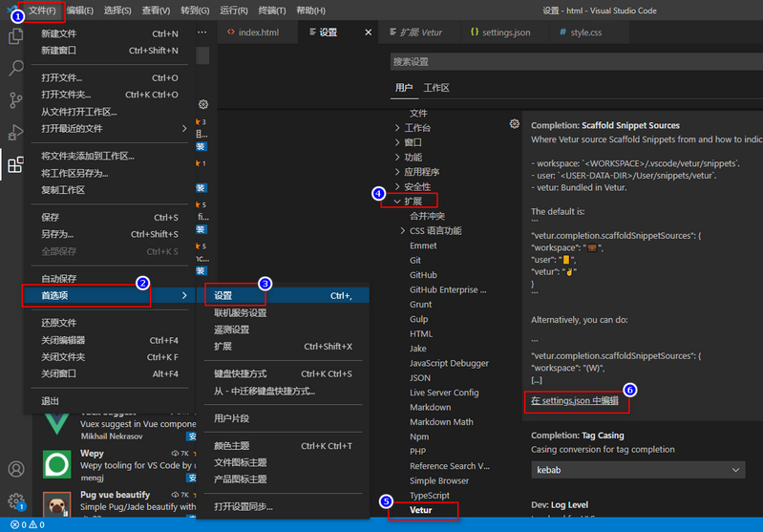Open the Run and Debug icon

pos(15,132)
